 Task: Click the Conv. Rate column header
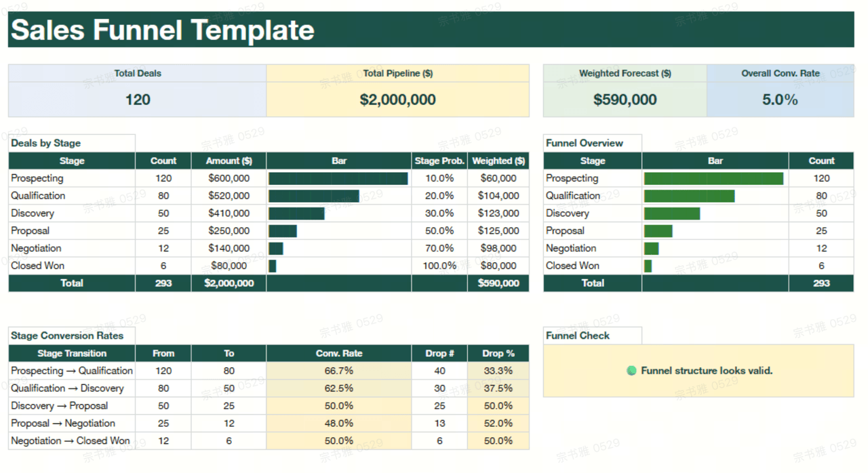[x=339, y=353]
